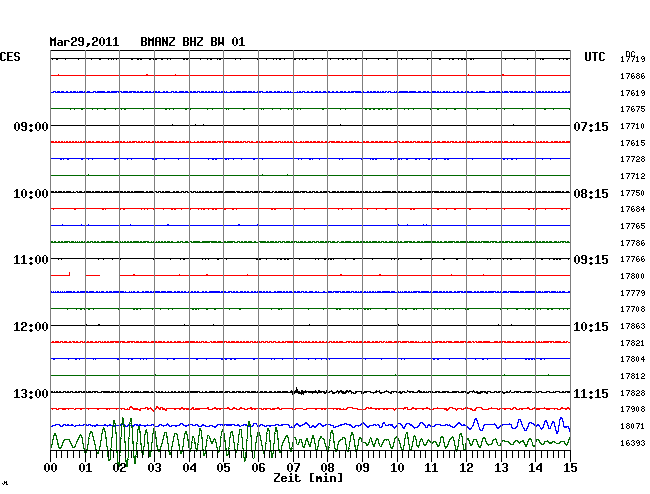The height and width of the screenshot is (494, 650).
Task: Select the 10:15 UTC time label
Action: tap(591, 327)
